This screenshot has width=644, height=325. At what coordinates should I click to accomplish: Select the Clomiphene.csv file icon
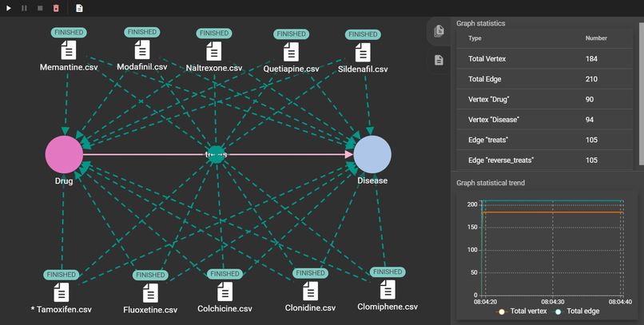388,290
